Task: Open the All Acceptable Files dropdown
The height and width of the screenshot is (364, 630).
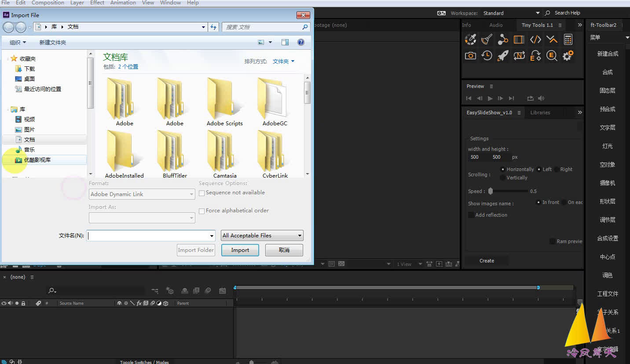Action: (x=262, y=236)
